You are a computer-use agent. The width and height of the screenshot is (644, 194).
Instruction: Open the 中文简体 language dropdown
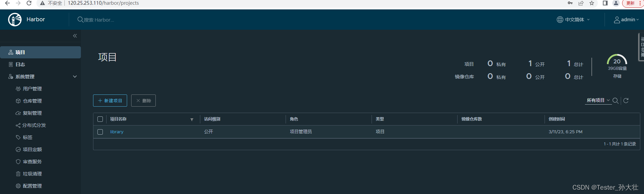coord(573,20)
